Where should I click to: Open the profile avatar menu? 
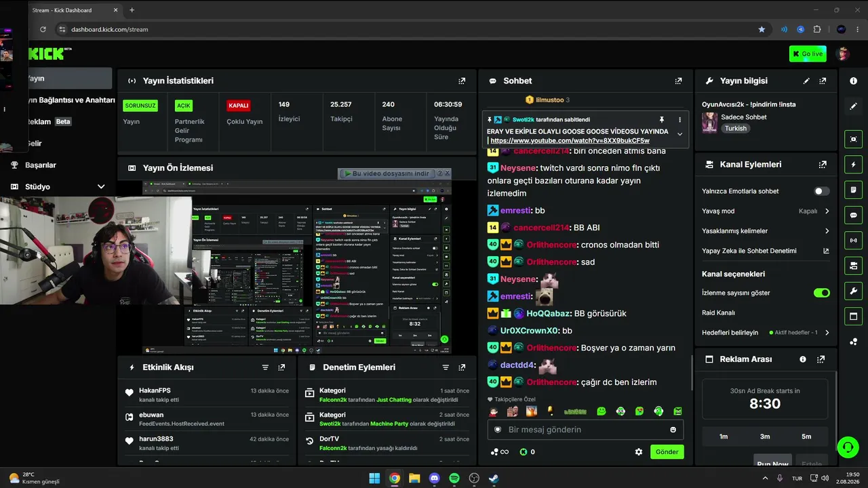[x=844, y=54]
